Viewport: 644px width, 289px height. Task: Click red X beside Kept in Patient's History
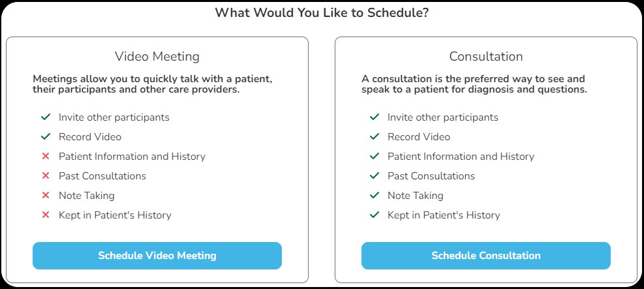(46, 215)
